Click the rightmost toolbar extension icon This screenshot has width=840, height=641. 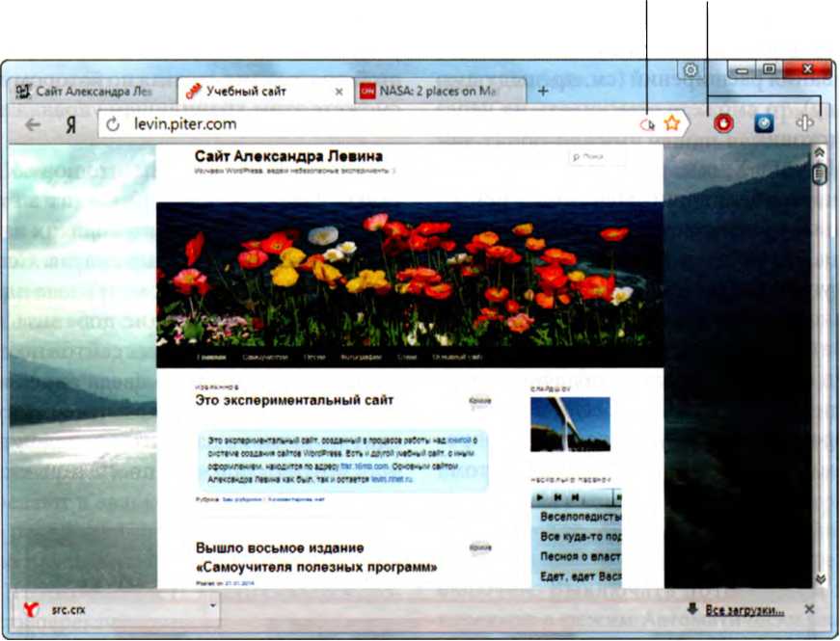coord(804,124)
